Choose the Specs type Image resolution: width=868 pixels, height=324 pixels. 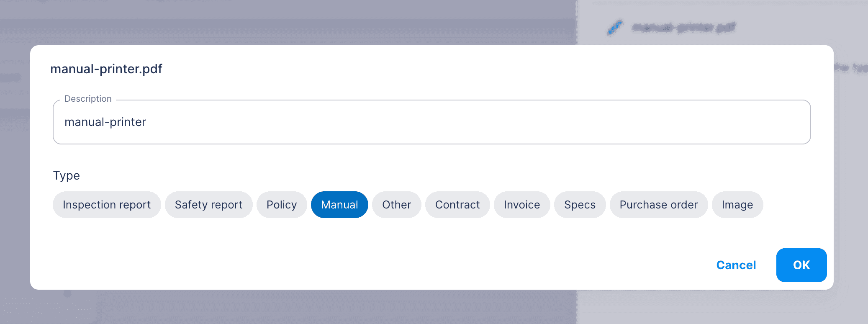579,205
